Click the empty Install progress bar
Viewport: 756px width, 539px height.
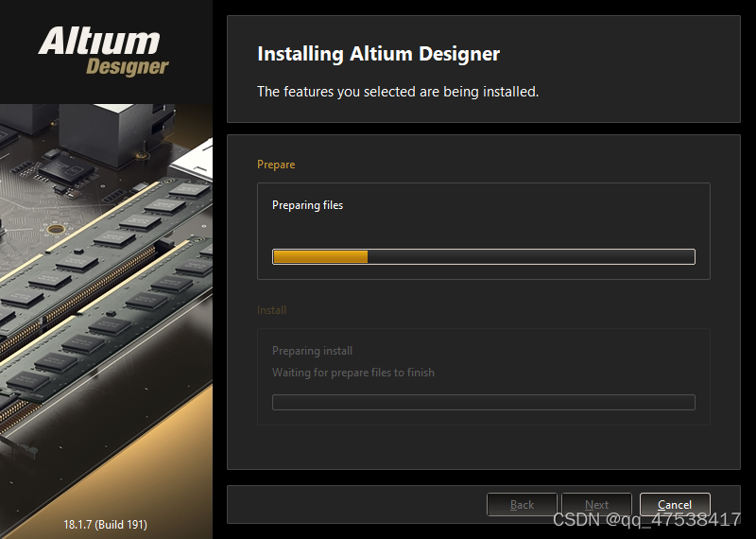(x=484, y=403)
